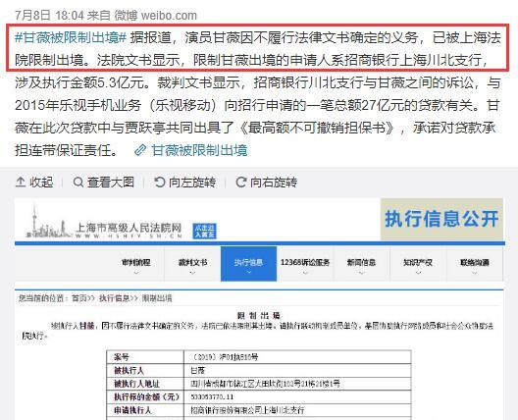Click the case number (2019)沪01执810号
This screenshot has height=420, width=518.
click(x=225, y=357)
